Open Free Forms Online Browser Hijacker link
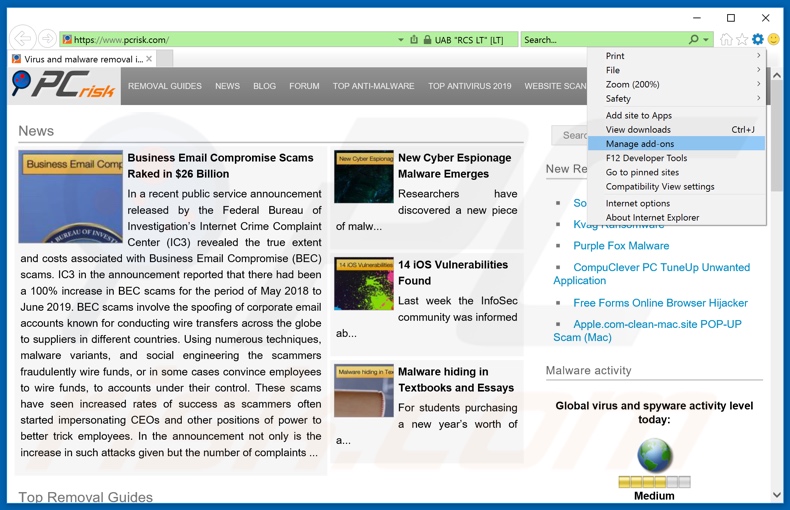Viewport: 790px width, 510px height. (x=661, y=303)
